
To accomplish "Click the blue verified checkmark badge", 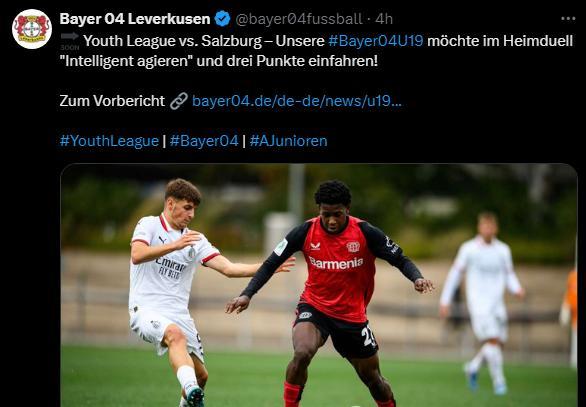I will 222,19.
